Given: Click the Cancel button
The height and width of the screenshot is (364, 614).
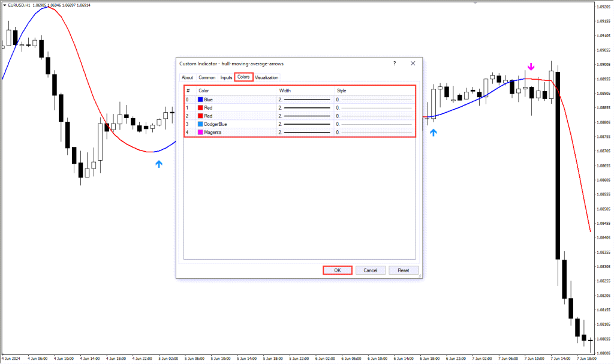Looking at the screenshot, I should [x=371, y=270].
